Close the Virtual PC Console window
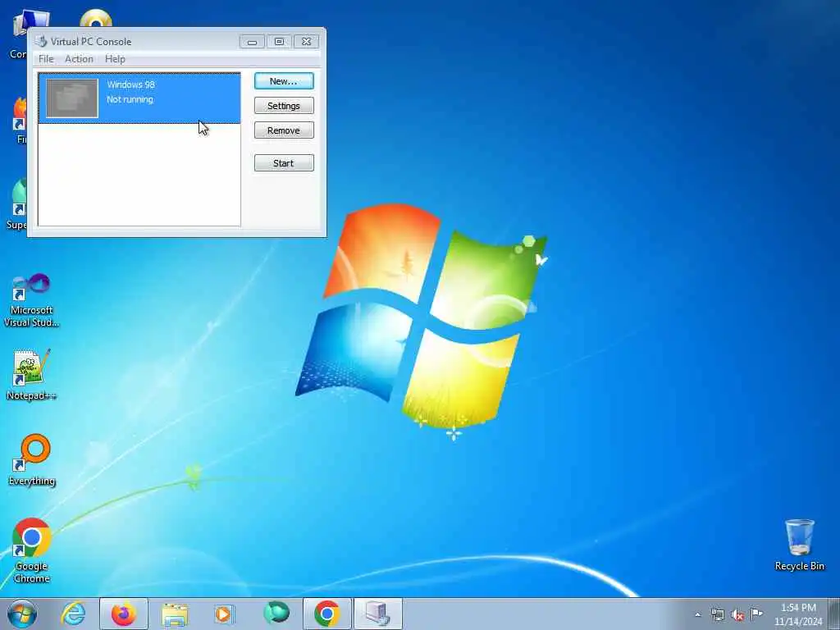 click(307, 42)
